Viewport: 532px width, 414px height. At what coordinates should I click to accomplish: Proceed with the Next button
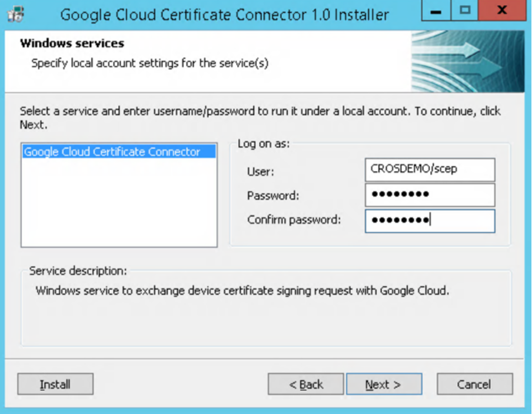coord(384,385)
